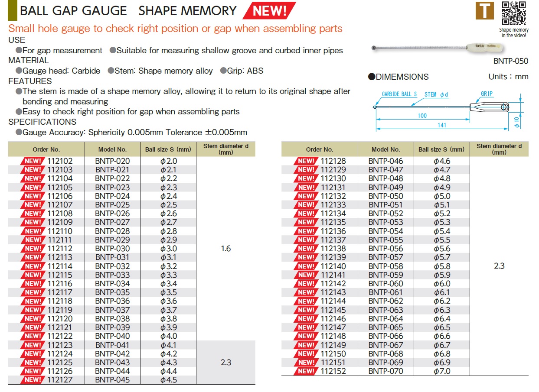Click the DIMEMSIONS heading
This screenshot has height=392, width=539.
coord(399,77)
